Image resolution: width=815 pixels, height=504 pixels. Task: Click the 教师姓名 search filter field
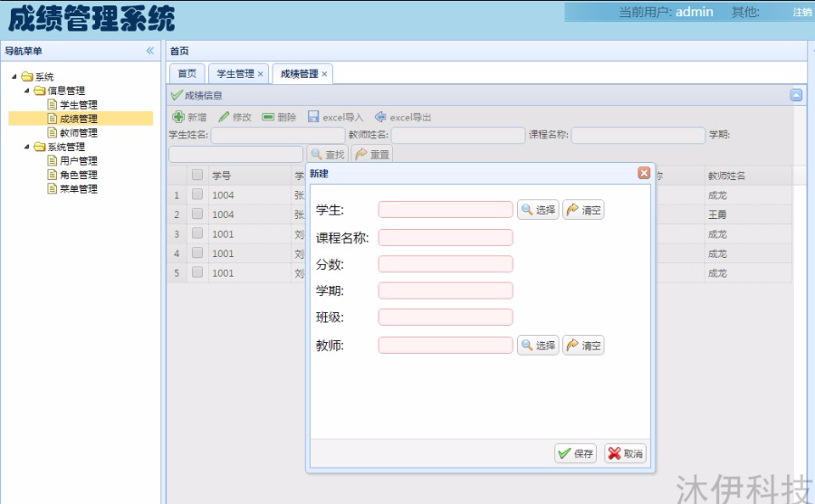pos(458,135)
